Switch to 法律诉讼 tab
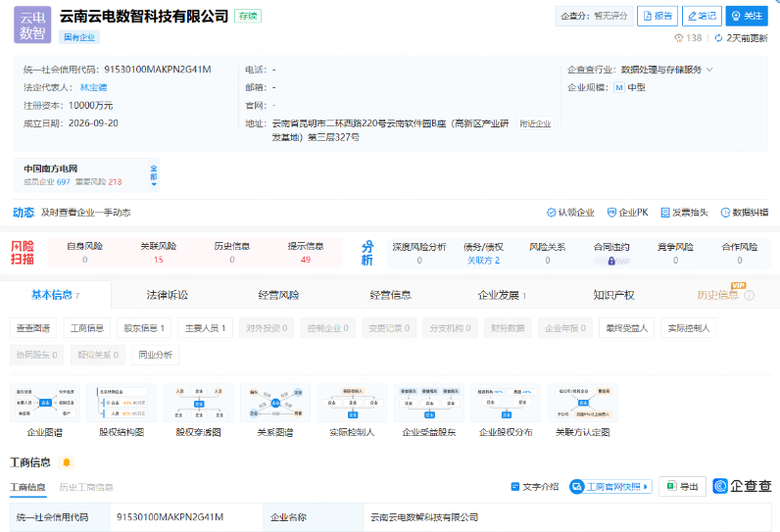780x532 pixels. pos(168,295)
